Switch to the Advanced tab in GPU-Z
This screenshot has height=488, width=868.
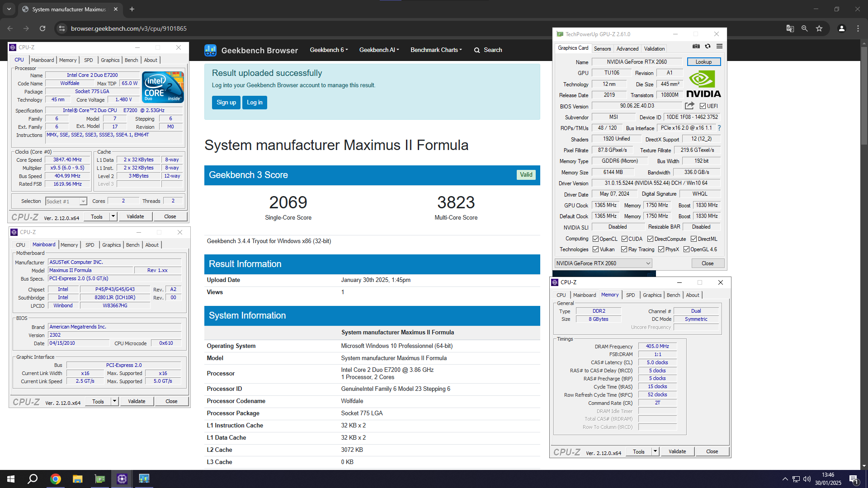627,49
